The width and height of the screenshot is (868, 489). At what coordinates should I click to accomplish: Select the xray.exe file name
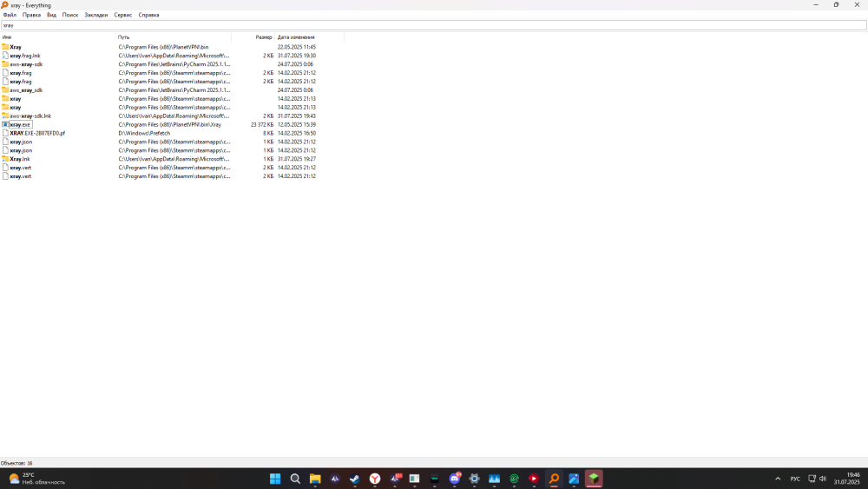click(20, 124)
